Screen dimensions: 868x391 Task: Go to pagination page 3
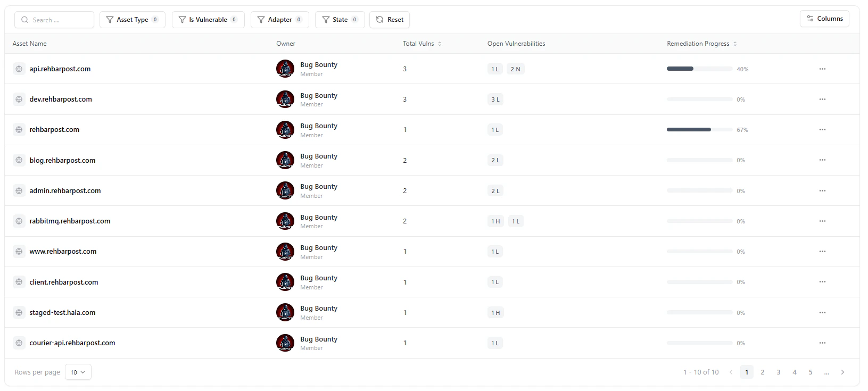(779, 372)
